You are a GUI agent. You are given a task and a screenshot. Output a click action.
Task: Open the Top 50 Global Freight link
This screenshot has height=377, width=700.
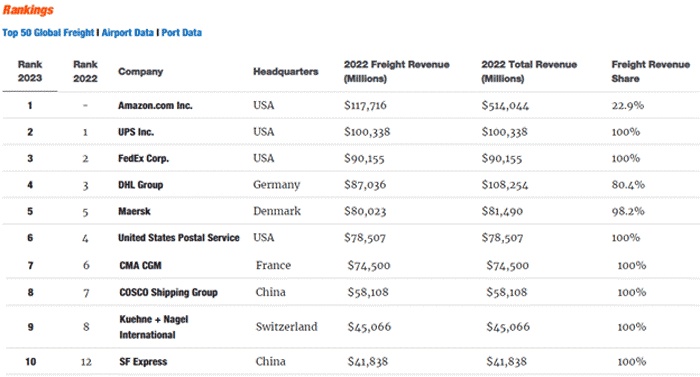[x=48, y=33]
